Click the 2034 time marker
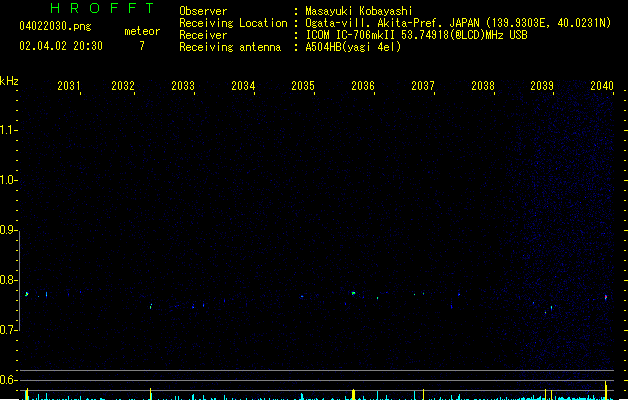 [x=243, y=86]
